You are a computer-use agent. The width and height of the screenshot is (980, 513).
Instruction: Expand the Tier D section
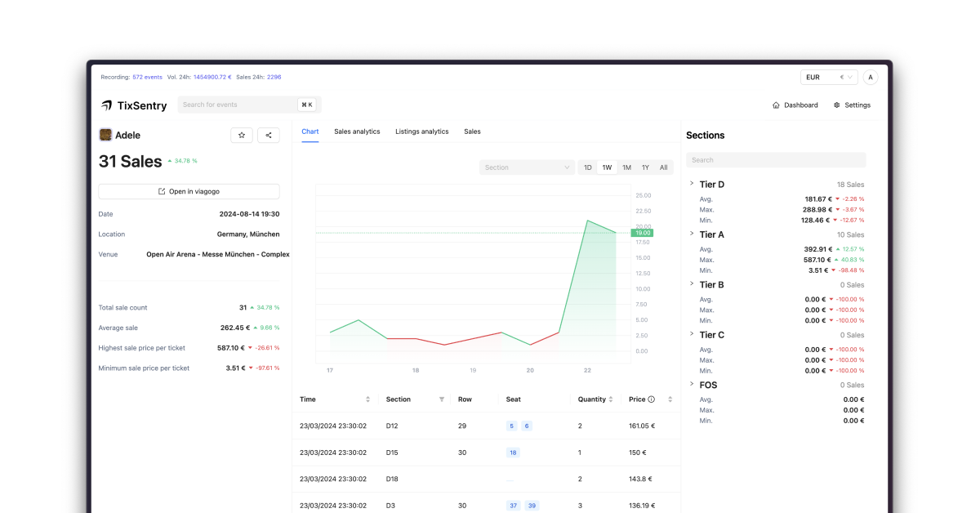(692, 184)
